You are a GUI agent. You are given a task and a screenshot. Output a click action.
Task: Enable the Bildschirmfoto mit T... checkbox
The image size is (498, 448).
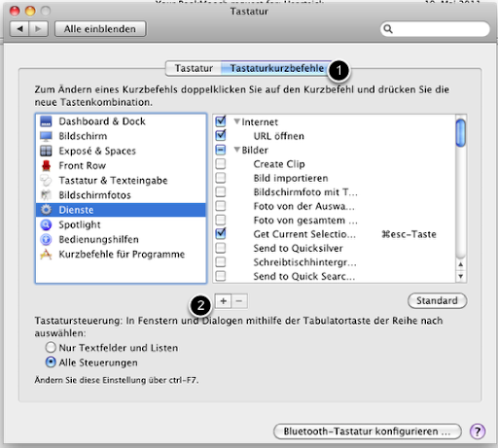pyautogui.click(x=221, y=191)
